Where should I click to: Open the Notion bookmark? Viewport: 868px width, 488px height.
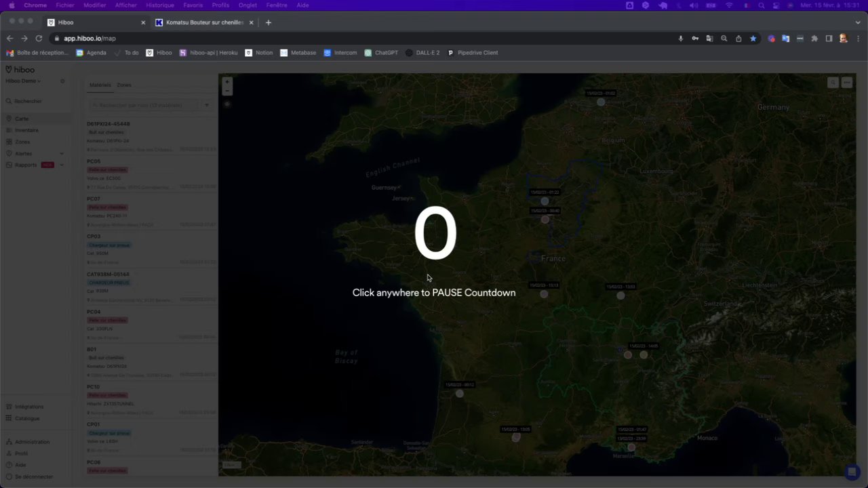coord(259,53)
